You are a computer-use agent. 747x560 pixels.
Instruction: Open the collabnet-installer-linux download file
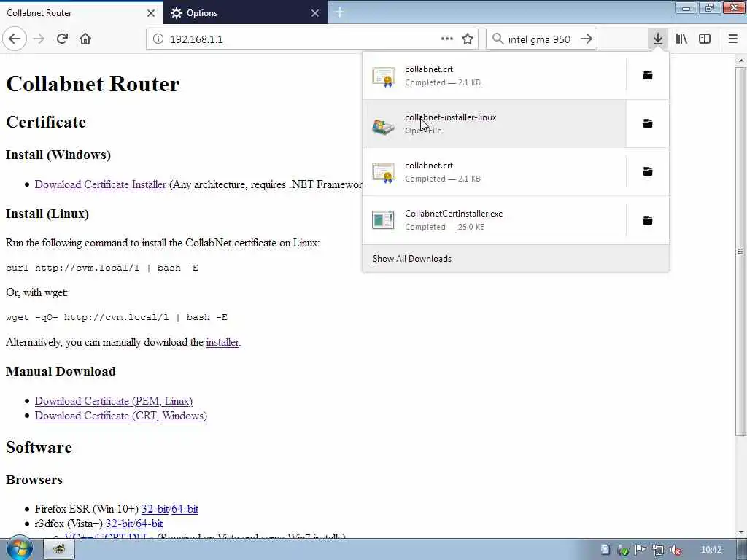(495, 123)
